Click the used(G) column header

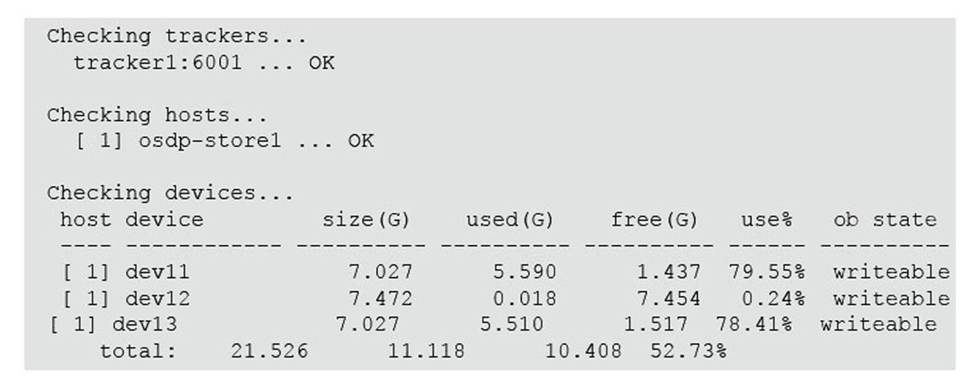click(x=510, y=220)
